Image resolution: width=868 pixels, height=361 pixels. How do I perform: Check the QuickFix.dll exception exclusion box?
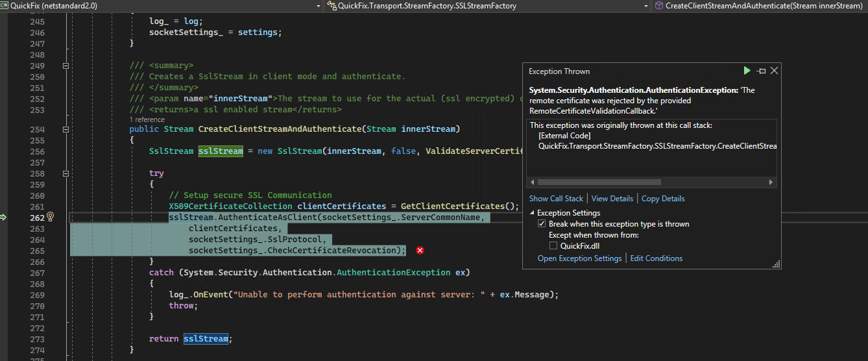click(553, 246)
